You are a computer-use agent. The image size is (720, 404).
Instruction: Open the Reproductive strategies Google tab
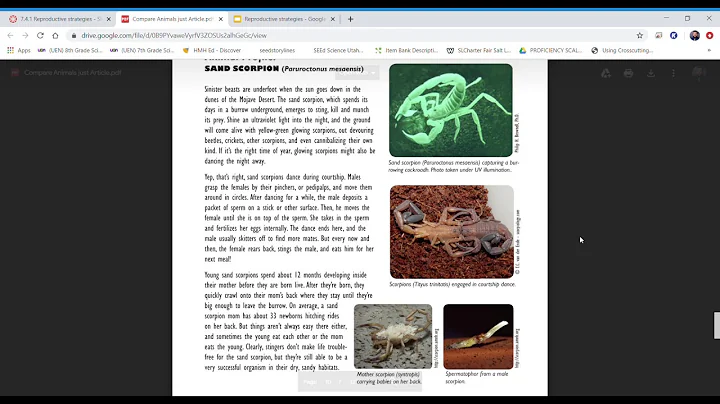point(284,19)
